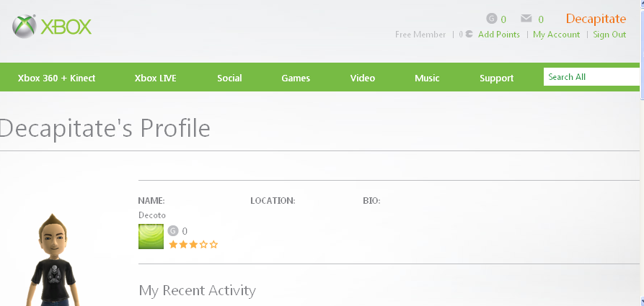Click the BIO: label
This screenshot has width=644, height=306.
point(371,201)
